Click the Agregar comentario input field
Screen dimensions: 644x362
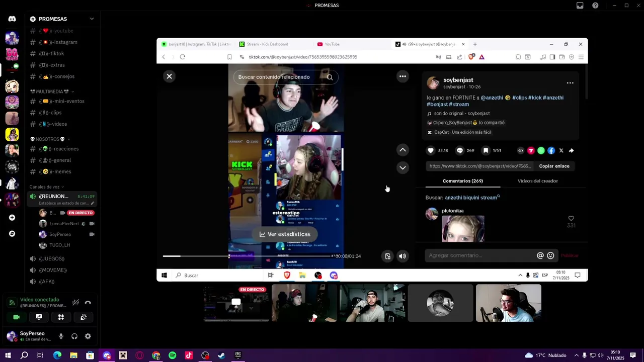480,255
